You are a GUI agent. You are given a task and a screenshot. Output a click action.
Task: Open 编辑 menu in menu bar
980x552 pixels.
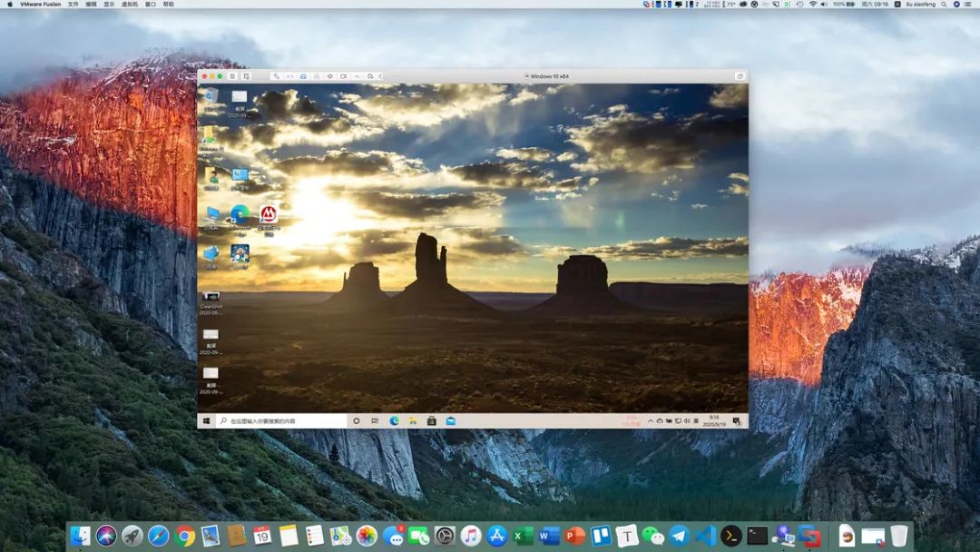(92, 4)
